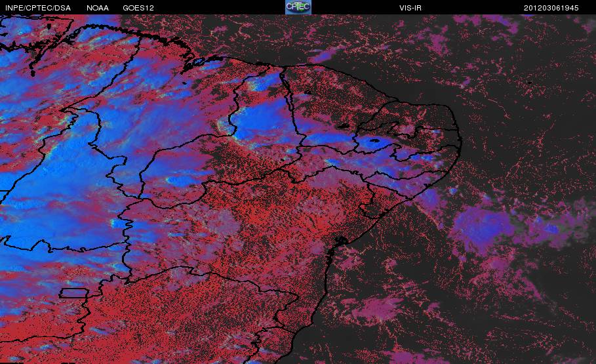Click the 201203061945 timestamp
The height and width of the screenshot is (364, 596).
[551, 8]
